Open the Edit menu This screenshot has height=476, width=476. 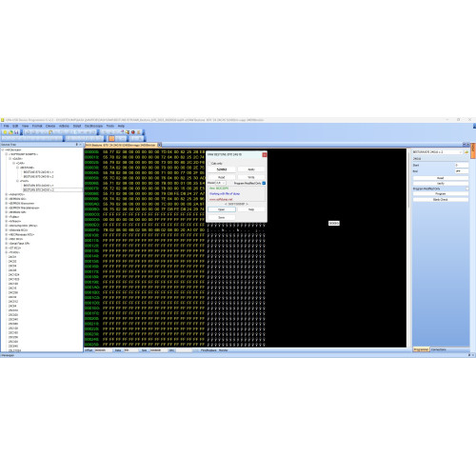15,126
